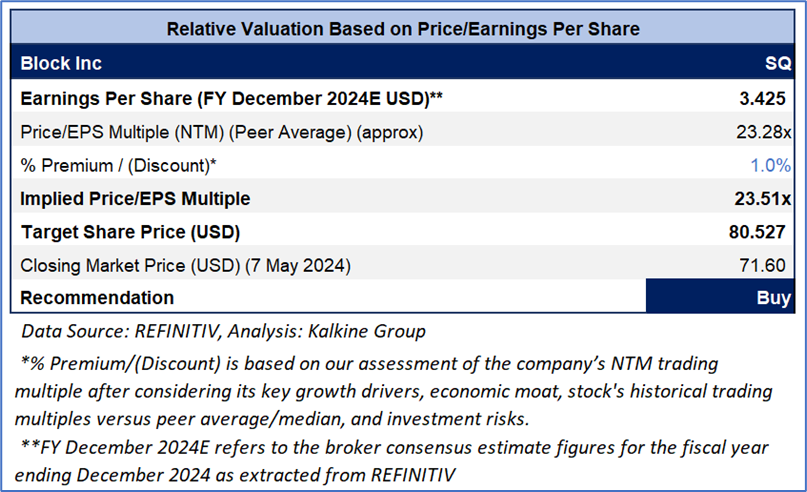Screen dimensions: 807x492
Task: Click the 23.28x peer multiple value
Action: [765, 133]
